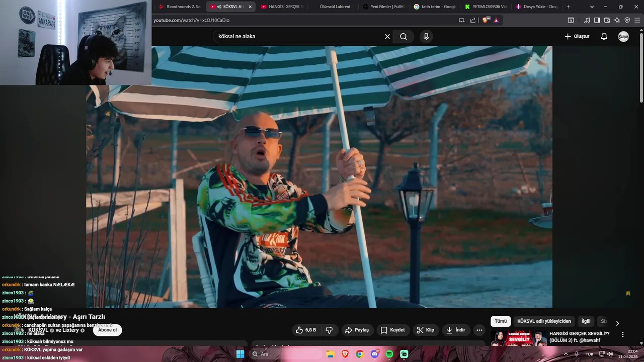Clear the YouTube search box text
The image size is (644, 362).
[x=387, y=36]
